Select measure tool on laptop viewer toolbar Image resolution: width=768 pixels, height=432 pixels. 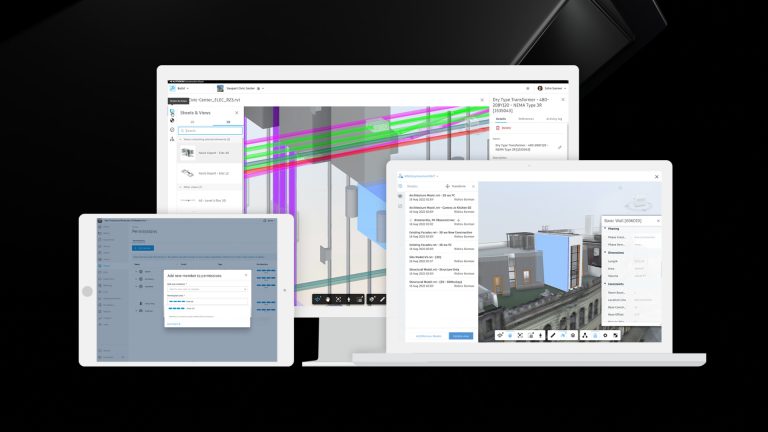pos(552,336)
